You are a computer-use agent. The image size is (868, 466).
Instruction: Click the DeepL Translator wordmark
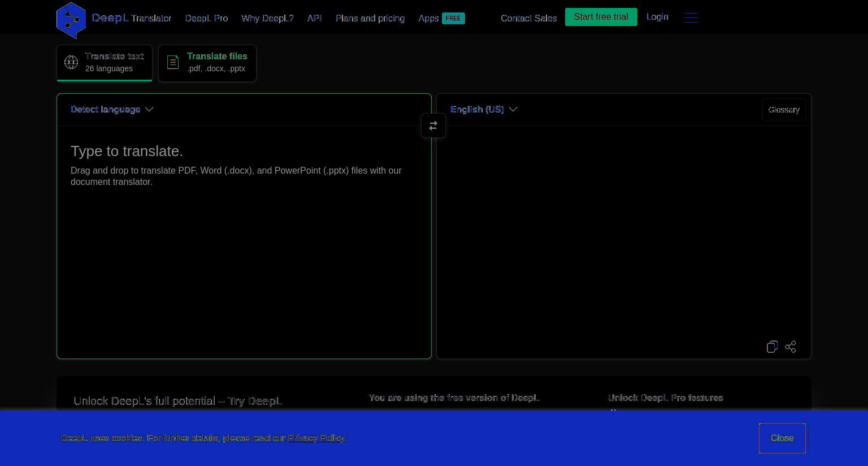[131, 18]
